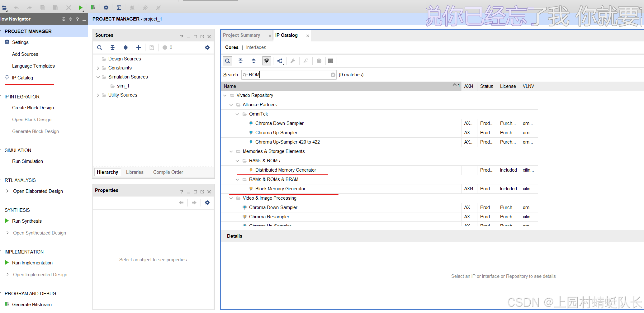Image resolution: width=644 pixels, height=313 pixels.
Task: Click the Paste icon in top toolbar
Action: click(55, 8)
